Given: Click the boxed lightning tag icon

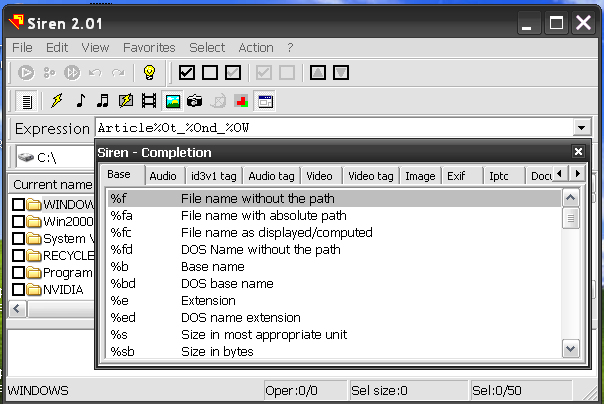Looking at the screenshot, I should tap(126, 101).
